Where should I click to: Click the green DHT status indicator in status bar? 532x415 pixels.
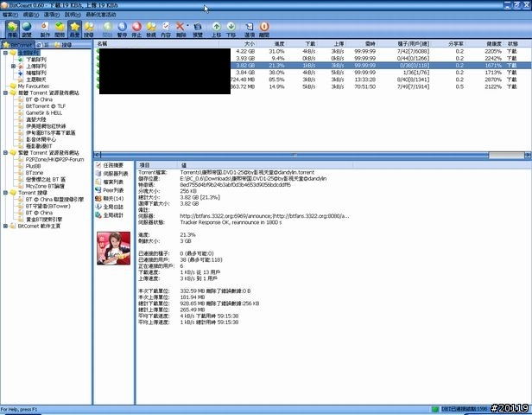click(435, 409)
